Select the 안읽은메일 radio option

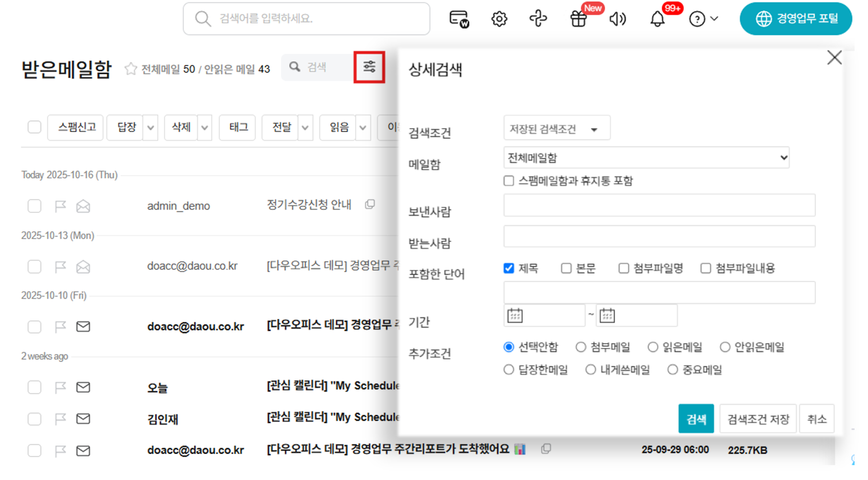(x=725, y=347)
